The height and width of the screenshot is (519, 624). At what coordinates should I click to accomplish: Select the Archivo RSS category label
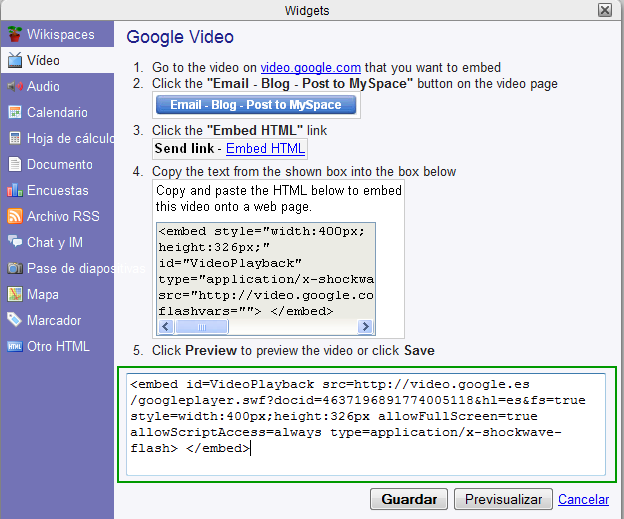(x=63, y=216)
